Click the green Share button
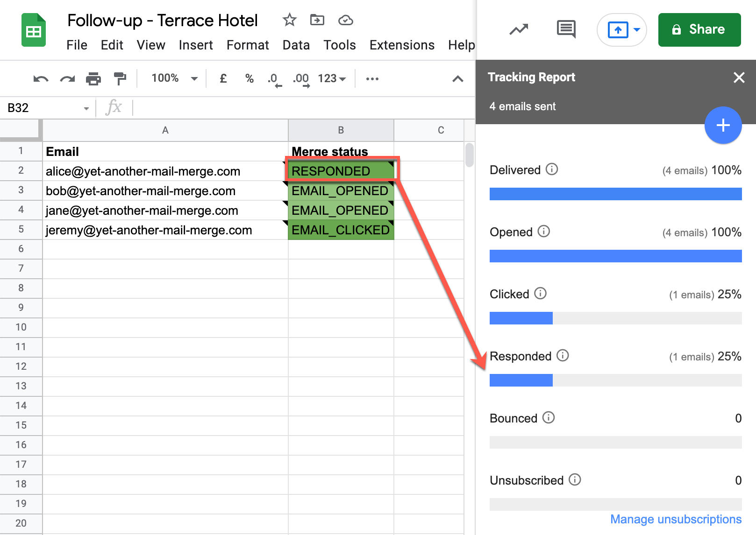Image resolution: width=756 pixels, height=535 pixels. pyautogui.click(x=699, y=30)
